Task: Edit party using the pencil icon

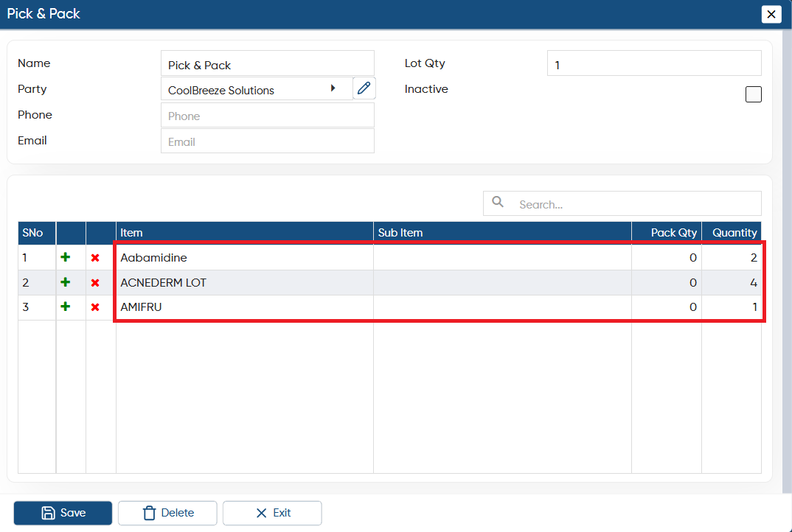Action: 364,88
